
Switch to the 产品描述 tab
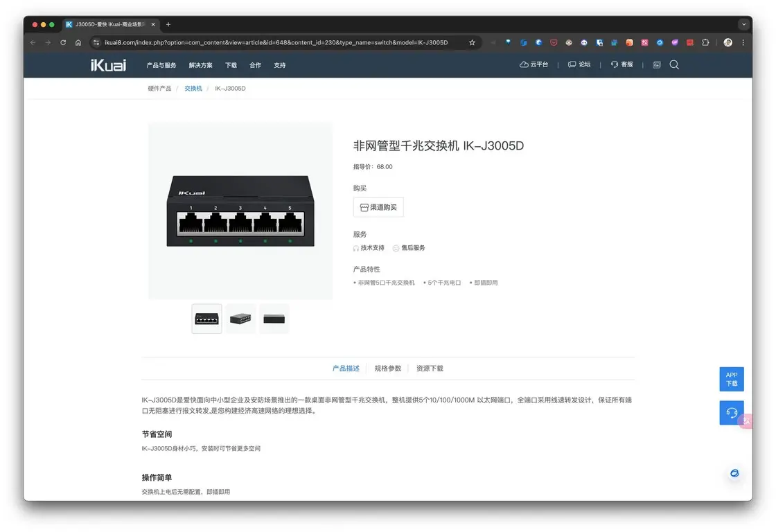point(346,369)
